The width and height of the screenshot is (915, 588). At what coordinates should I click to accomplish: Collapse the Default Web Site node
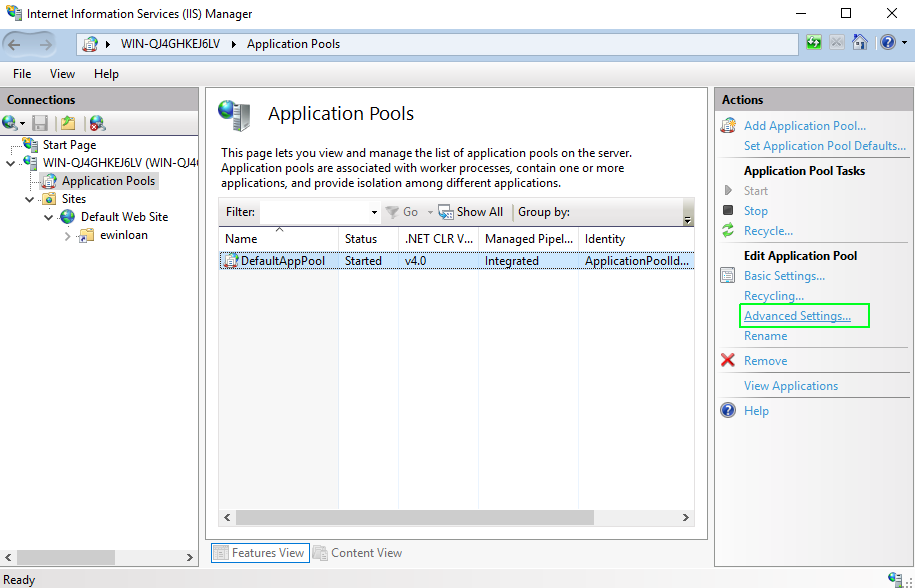[48, 217]
